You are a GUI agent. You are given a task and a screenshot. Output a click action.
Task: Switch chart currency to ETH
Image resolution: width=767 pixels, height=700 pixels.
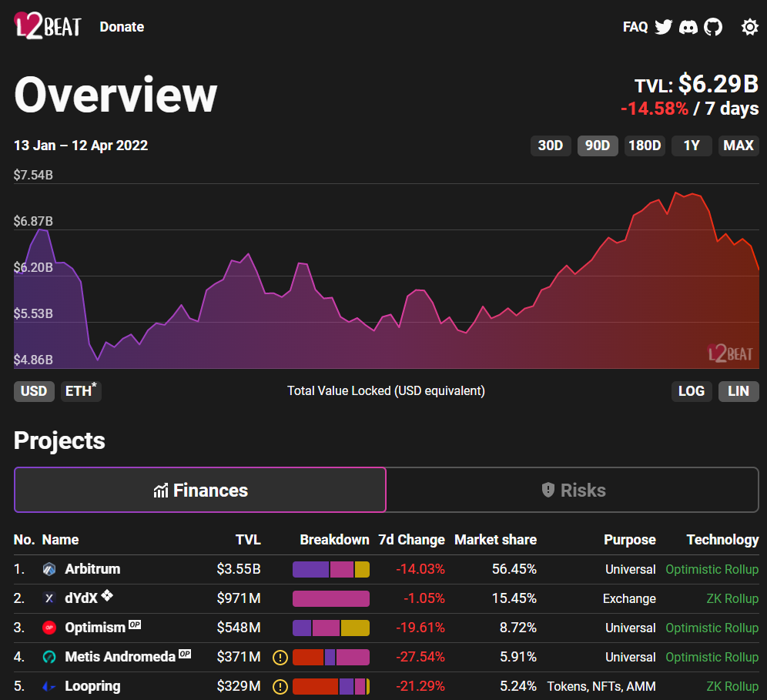(x=81, y=391)
